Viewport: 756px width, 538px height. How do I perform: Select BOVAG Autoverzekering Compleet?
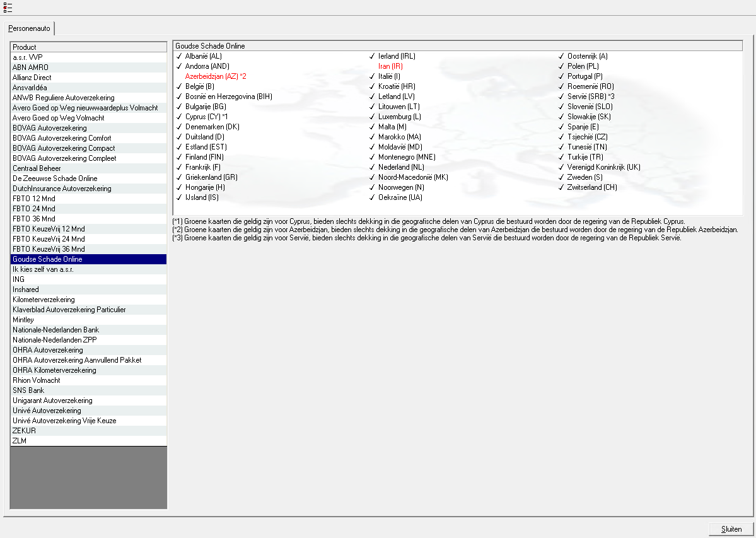(x=88, y=158)
